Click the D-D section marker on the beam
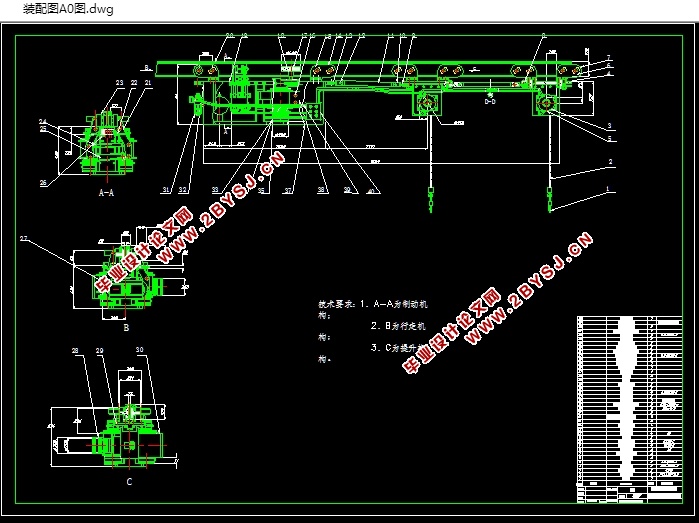 490,102
